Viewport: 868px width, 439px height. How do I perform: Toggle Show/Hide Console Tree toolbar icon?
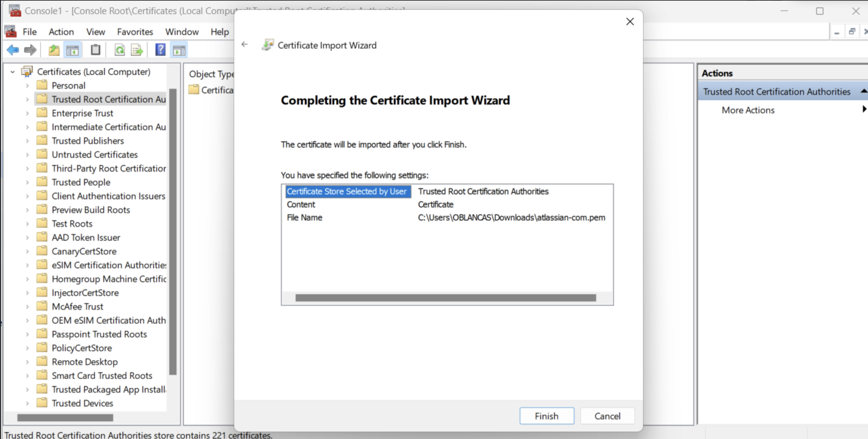pos(72,50)
